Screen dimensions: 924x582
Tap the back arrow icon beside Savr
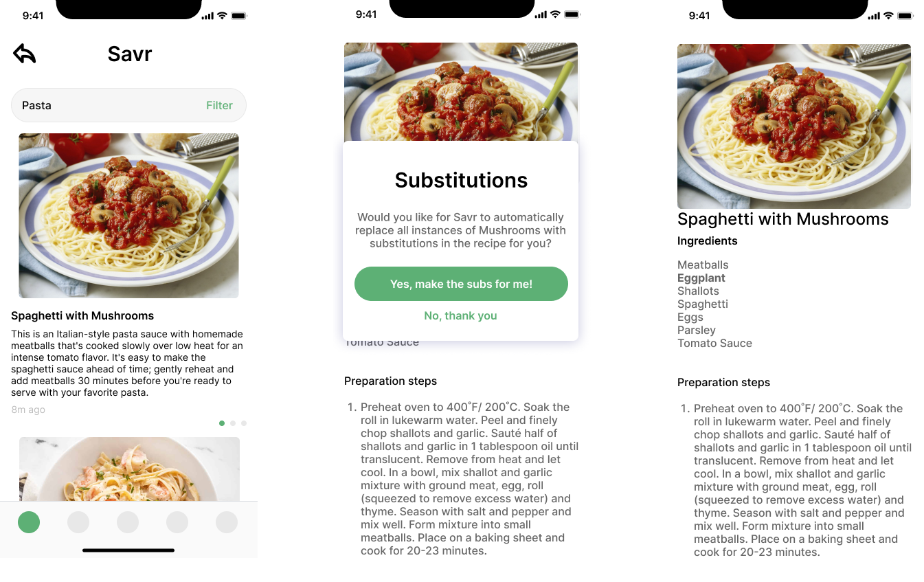point(25,54)
